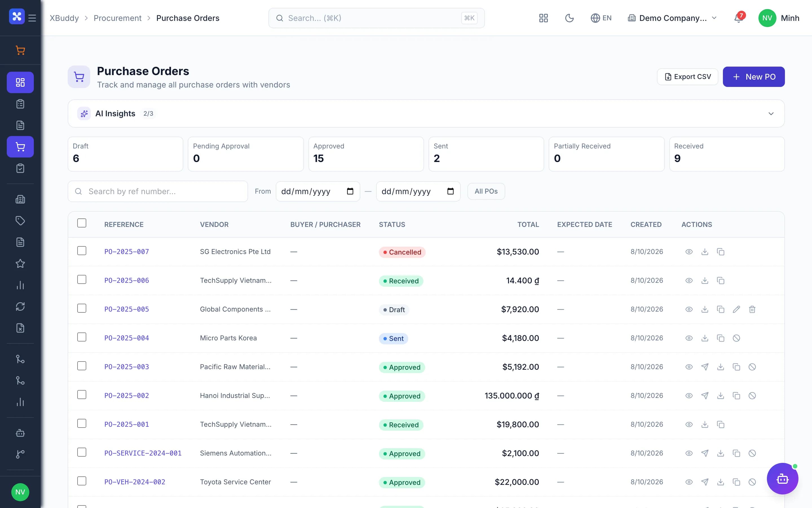
Task: Delete PO-2025-005 with trash icon
Action: (752, 309)
